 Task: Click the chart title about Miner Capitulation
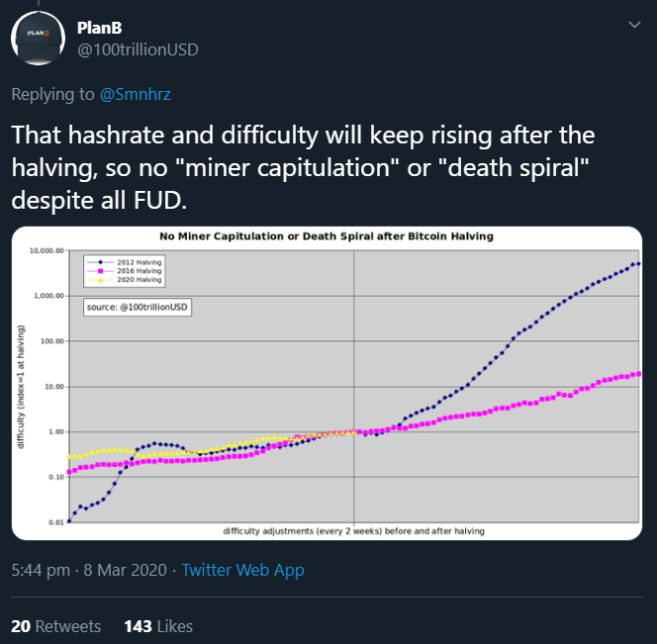(x=327, y=236)
